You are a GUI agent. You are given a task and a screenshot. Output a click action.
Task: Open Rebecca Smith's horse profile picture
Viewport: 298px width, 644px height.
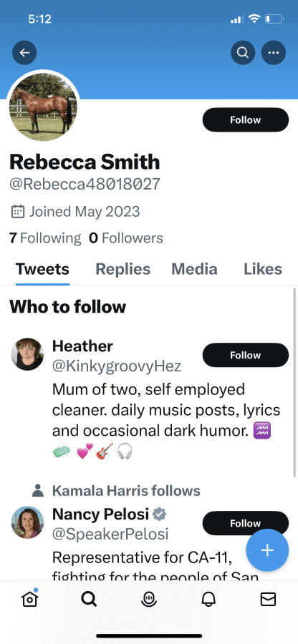pos(43,107)
